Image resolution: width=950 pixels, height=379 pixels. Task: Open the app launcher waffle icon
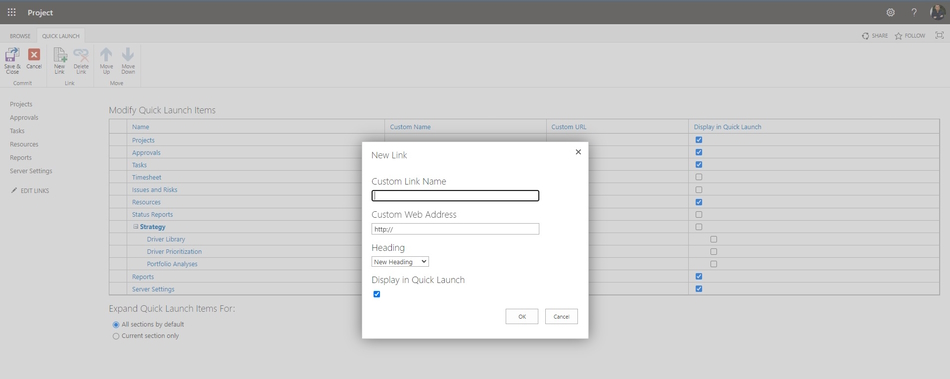[12, 12]
